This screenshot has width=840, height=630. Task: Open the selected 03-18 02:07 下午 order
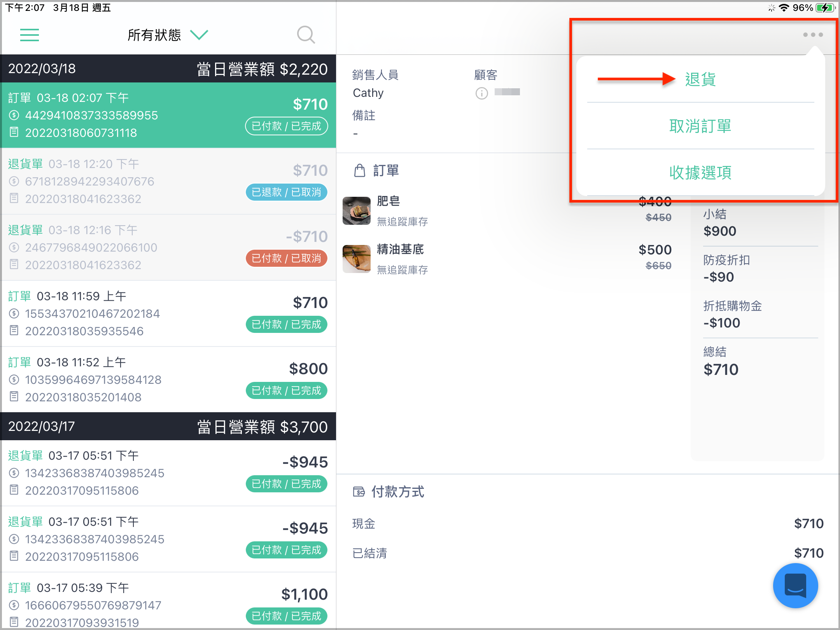(168, 115)
